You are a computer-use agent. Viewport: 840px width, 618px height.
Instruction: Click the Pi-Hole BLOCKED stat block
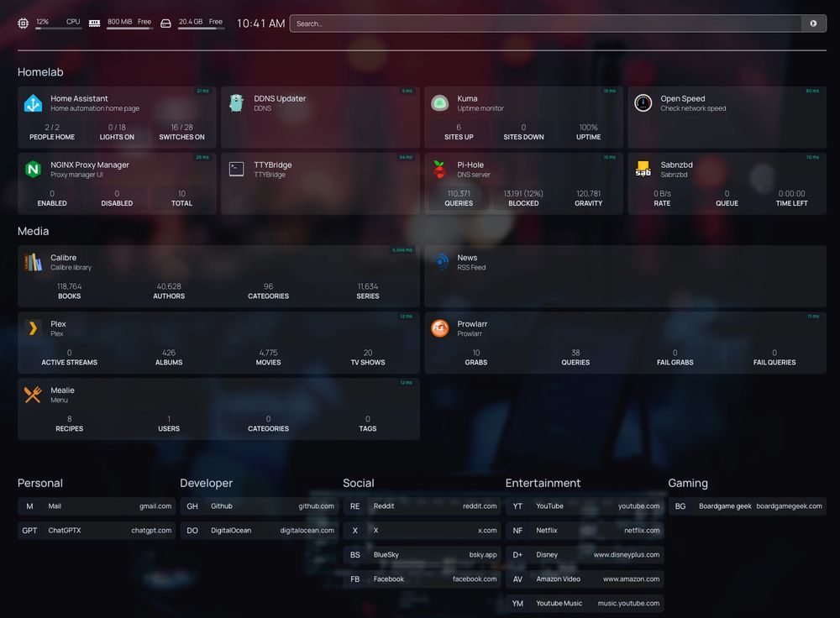523,198
